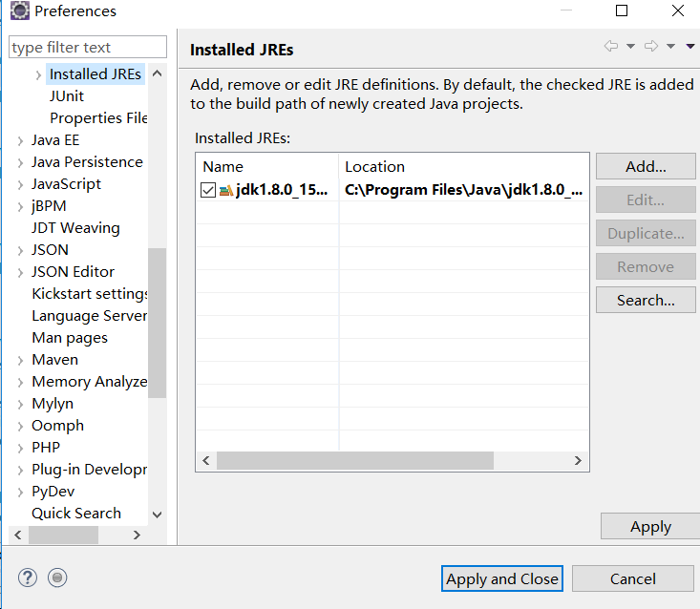Expand the Plug-in Development tree node

[20, 471]
